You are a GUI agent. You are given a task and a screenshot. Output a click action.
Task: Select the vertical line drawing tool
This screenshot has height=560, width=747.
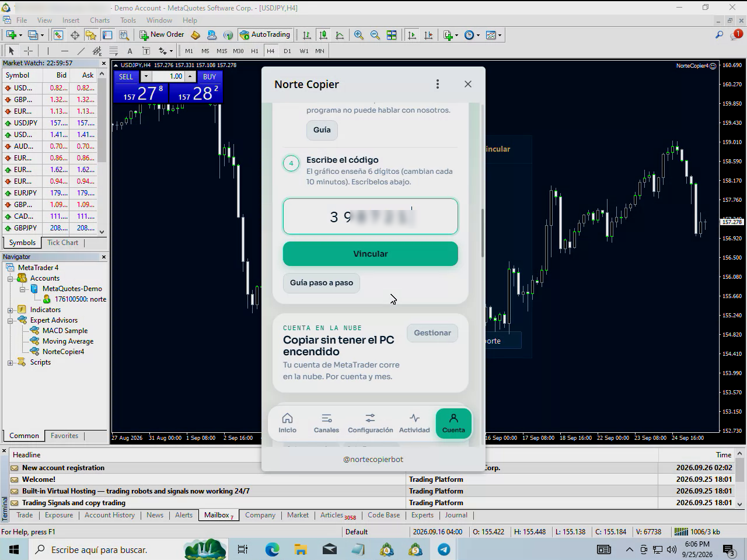(x=48, y=51)
